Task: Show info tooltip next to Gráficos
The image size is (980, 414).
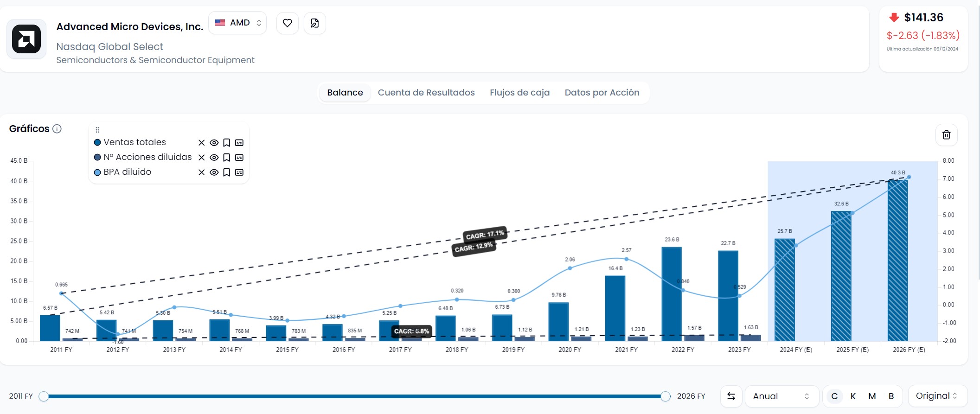Action: (57, 129)
